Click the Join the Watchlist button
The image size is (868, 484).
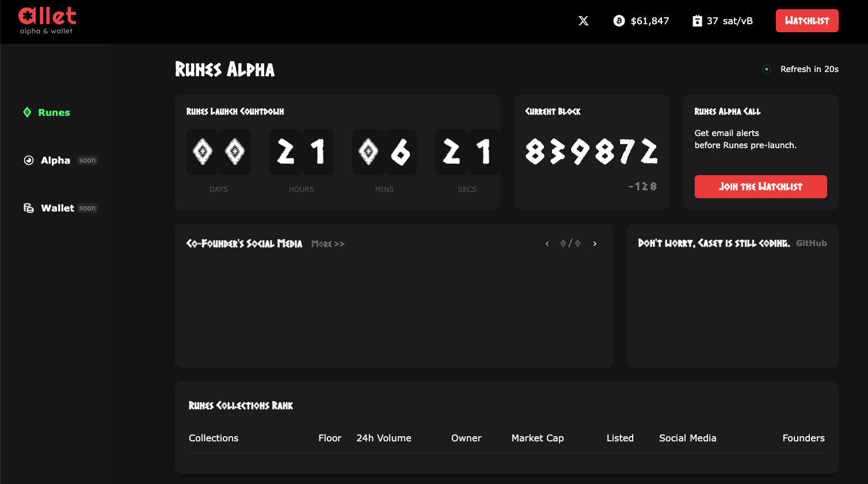[x=760, y=187]
